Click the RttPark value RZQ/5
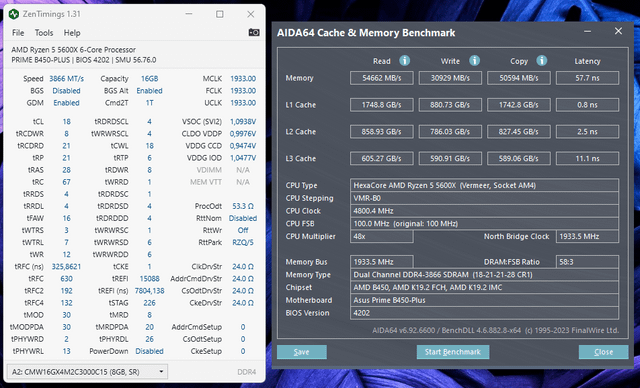The image size is (640, 388). coord(243,242)
